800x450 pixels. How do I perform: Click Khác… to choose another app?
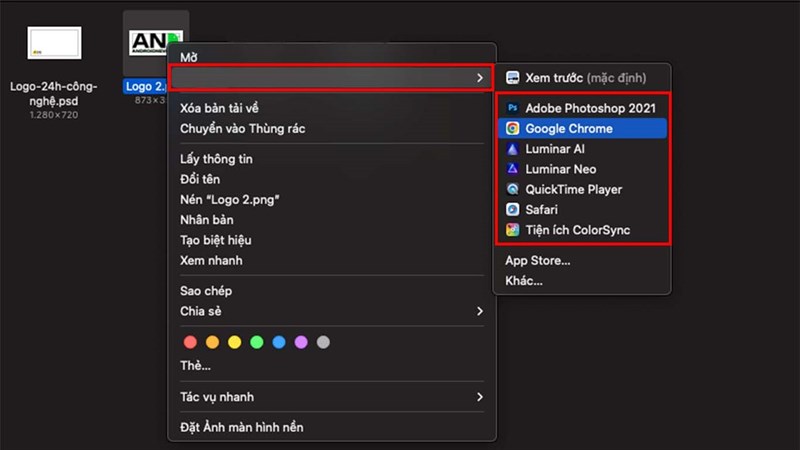[524, 281]
